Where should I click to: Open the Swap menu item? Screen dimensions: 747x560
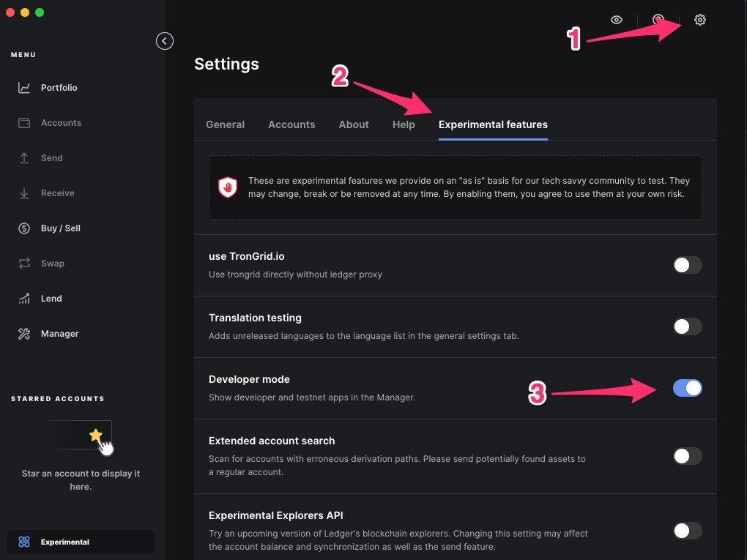click(53, 264)
